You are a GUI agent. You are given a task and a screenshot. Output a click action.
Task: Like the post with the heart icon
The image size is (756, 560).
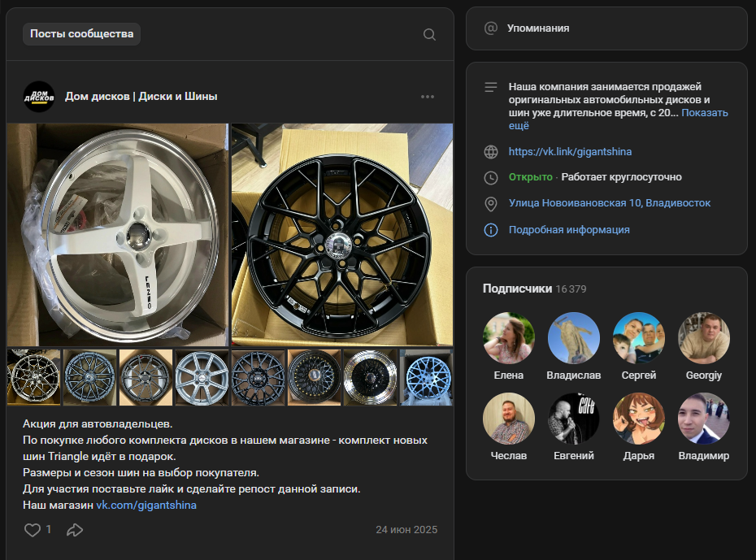click(33, 530)
